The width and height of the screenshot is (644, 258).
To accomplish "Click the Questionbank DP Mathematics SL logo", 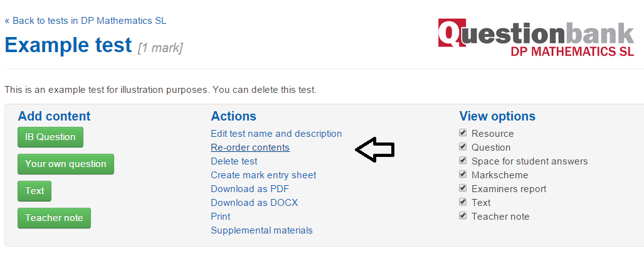I will tap(536, 38).
